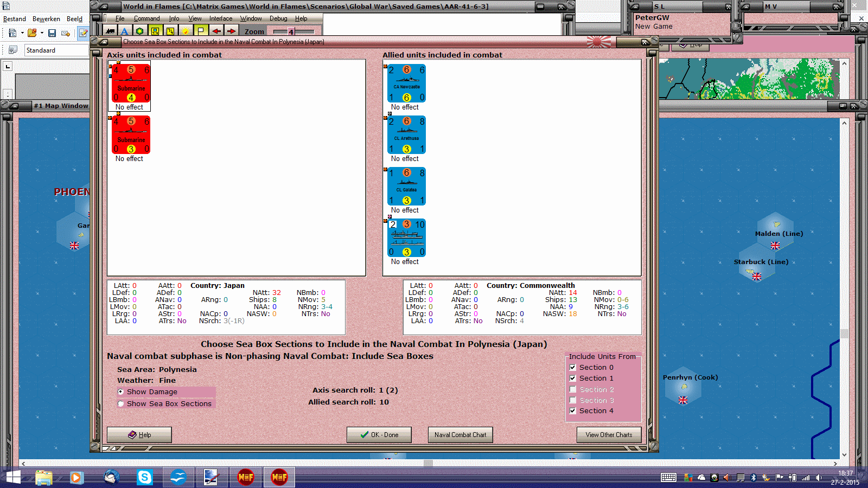Click the OK - Done button

pos(379,435)
